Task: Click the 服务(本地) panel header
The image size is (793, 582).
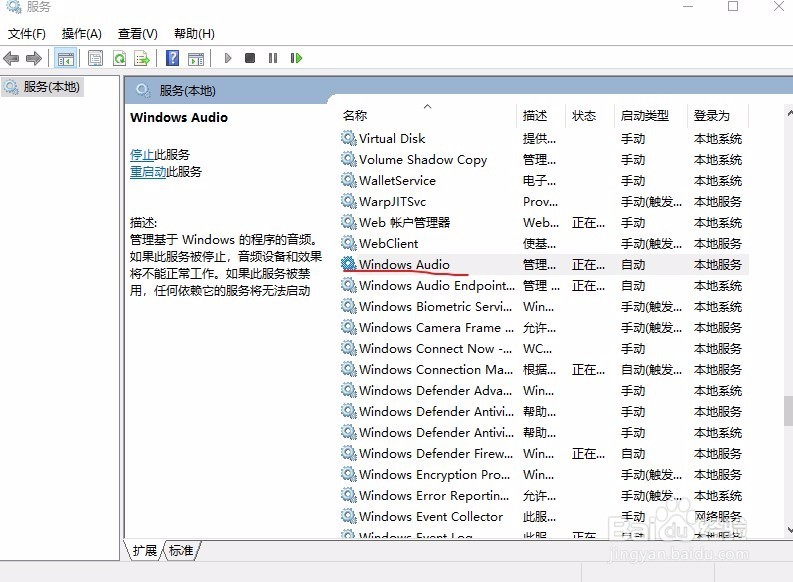Action: pos(188,91)
